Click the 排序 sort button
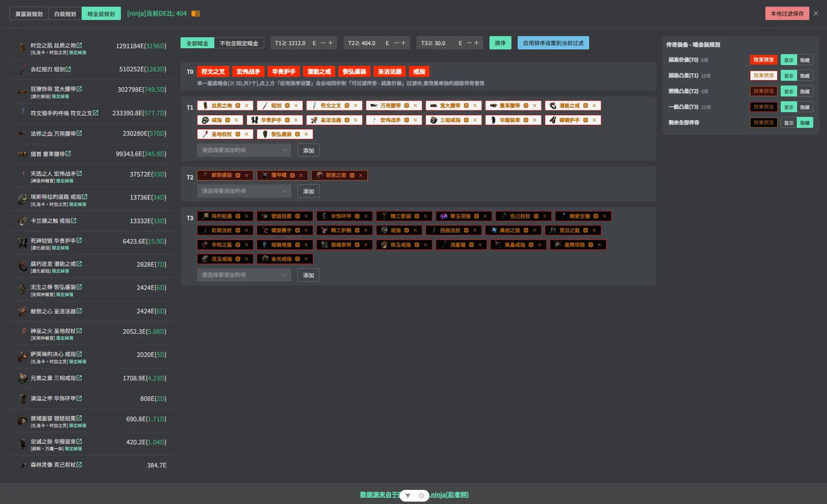This screenshot has width=827, height=504. [500, 43]
